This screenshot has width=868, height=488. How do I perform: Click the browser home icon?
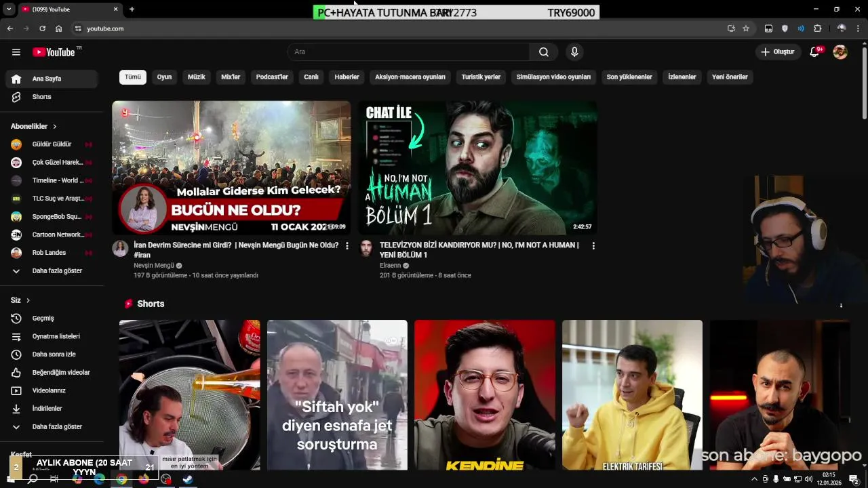click(x=59, y=28)
